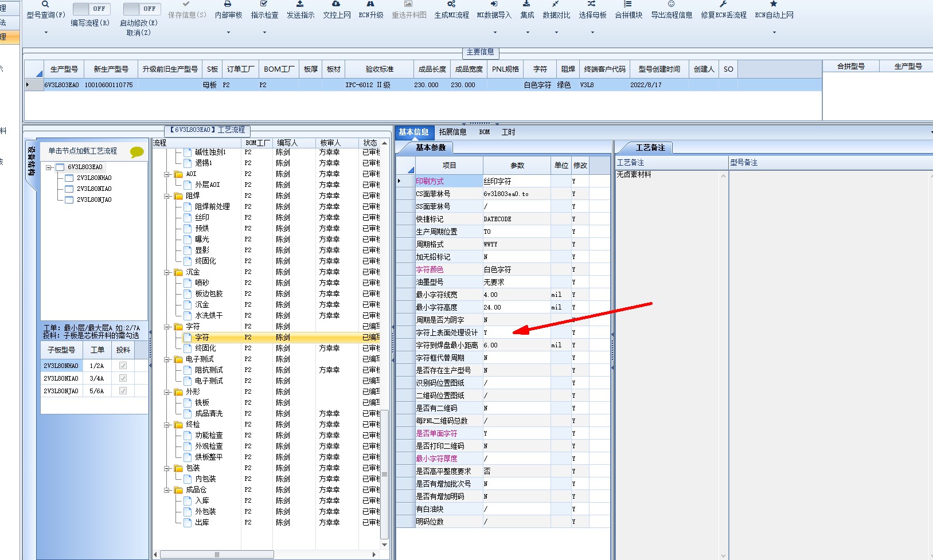Open the BOM tab
Viewport: 933px width, 560px height.
coord(485,132)
